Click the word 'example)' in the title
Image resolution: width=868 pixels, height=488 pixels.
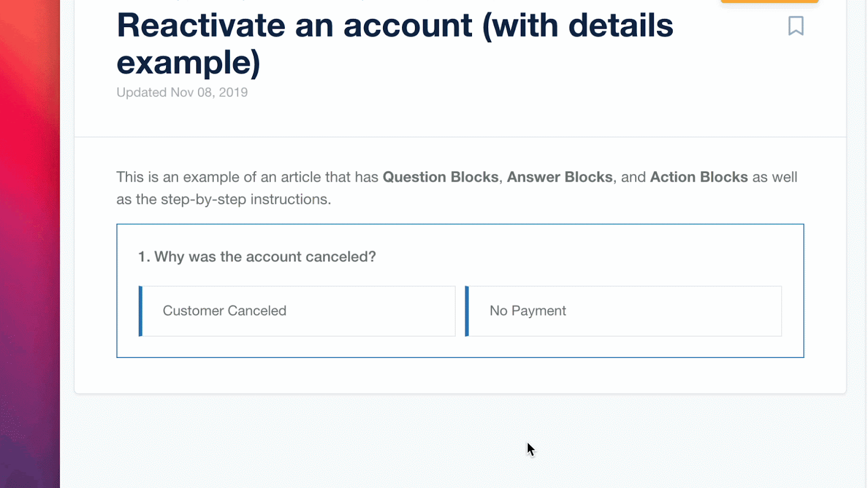pyautogui.click(x=188, y=62)
